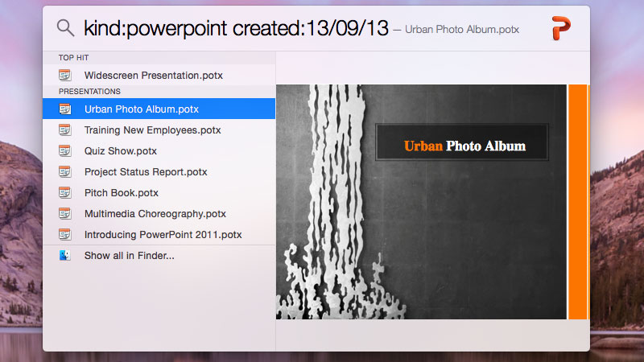
Task: Click the Urban Photo Album file icon
Action: point(65,109)
